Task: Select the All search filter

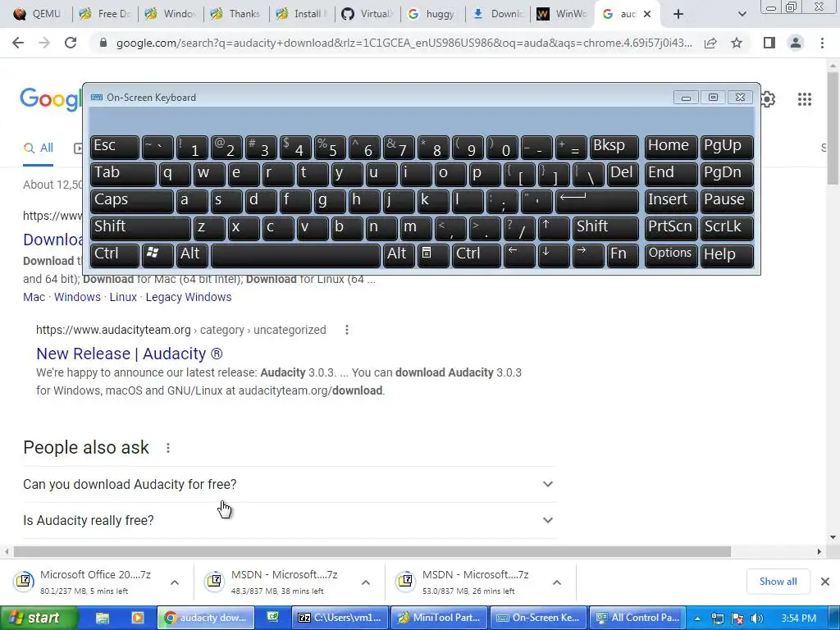Action: point(38,148)
